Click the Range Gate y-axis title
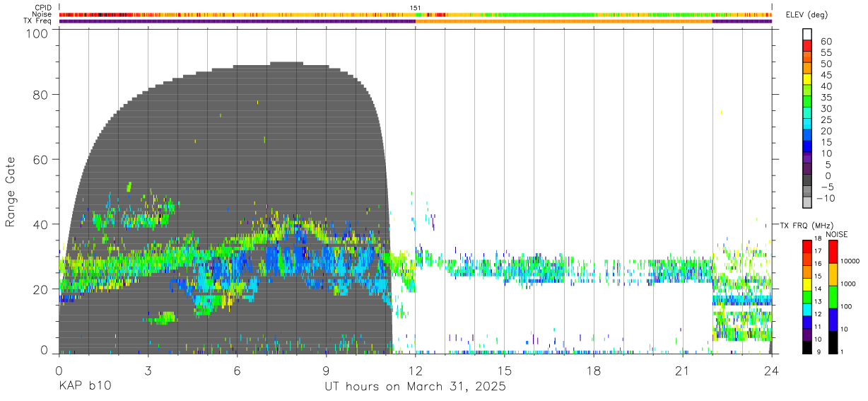This screenshot has height=401, width=868. (11, 192)
